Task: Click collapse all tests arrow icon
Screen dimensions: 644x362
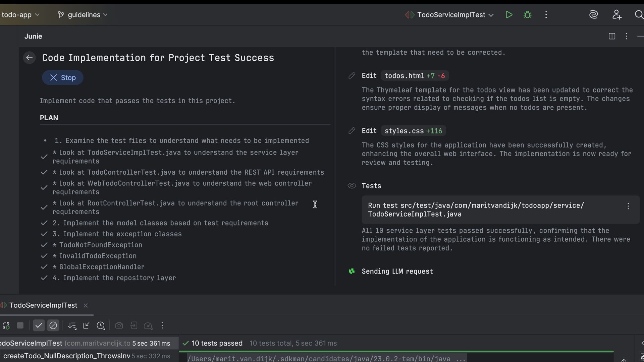Action: click(86, 325)
